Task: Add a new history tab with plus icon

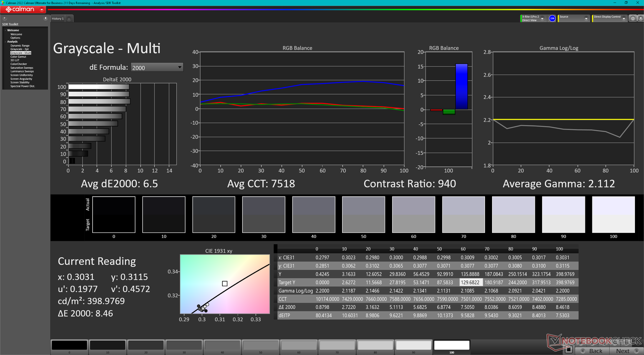Action: pyautogui.click(x=69, y=19)
